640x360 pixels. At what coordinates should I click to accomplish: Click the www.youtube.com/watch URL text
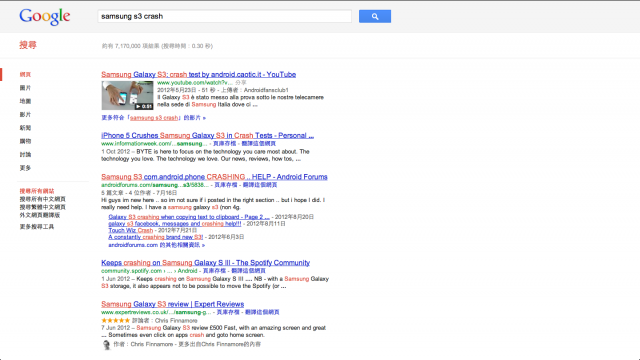pyautogui.click(x=195, y=82)
